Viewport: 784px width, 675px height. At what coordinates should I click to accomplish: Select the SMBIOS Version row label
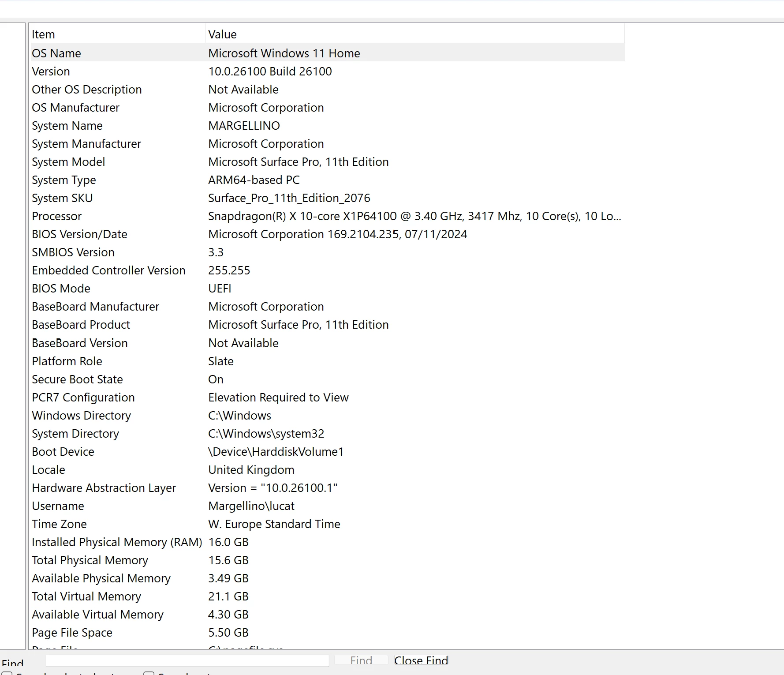[73, 252]
